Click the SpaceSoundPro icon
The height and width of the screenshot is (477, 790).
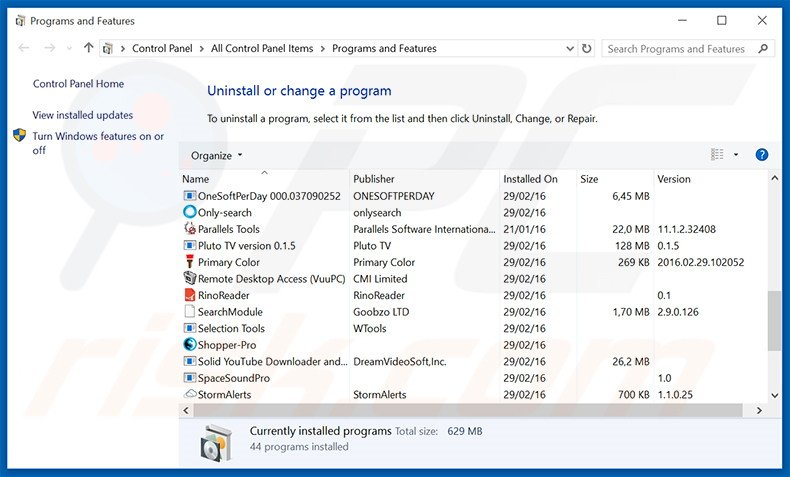point(189,378)
